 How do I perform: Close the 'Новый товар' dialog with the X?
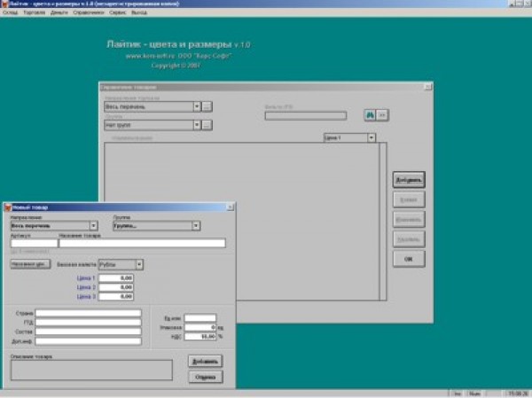point(231,207)
